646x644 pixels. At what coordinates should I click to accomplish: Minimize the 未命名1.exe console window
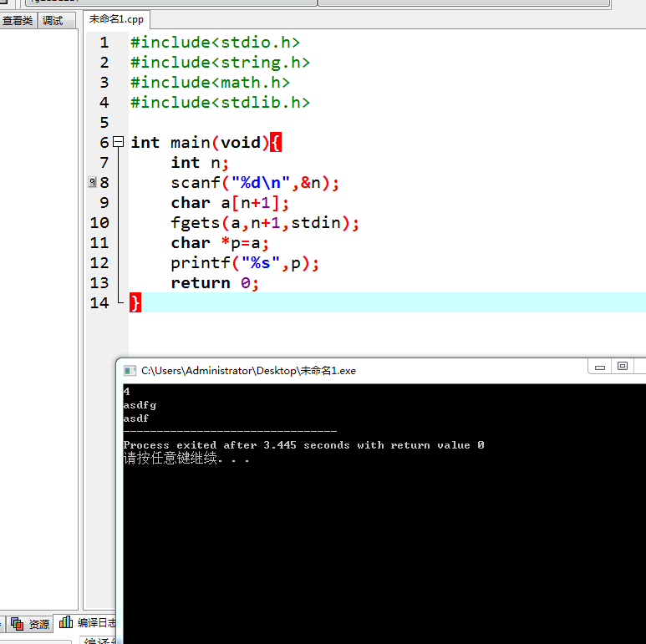pyautogui.click(x=600, y=367)
